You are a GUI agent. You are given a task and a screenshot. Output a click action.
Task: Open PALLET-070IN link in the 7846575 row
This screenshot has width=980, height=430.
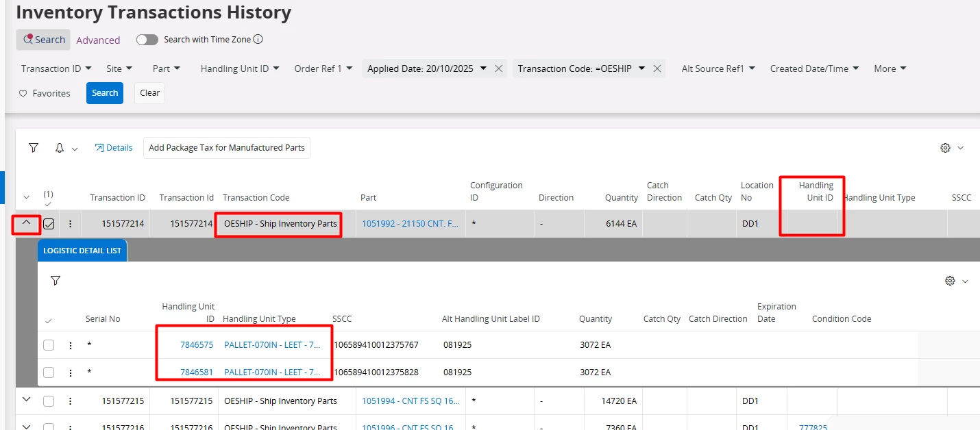point(272,345)
